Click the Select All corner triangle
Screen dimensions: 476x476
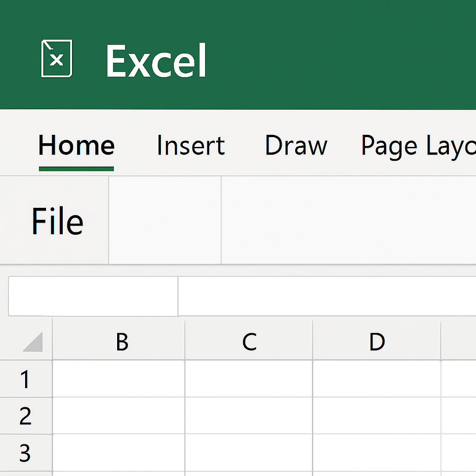pyautogui.click(x=33, y=342)
